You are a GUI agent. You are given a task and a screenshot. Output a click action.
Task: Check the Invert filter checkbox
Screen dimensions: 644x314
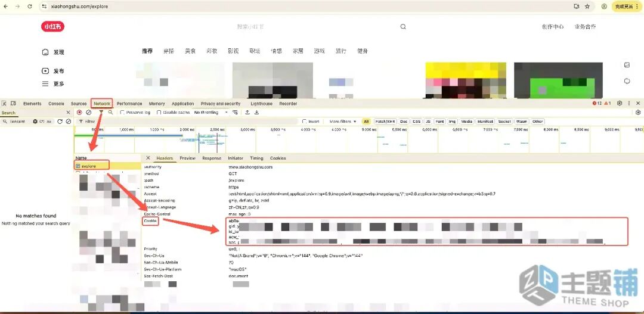(304, 122)
